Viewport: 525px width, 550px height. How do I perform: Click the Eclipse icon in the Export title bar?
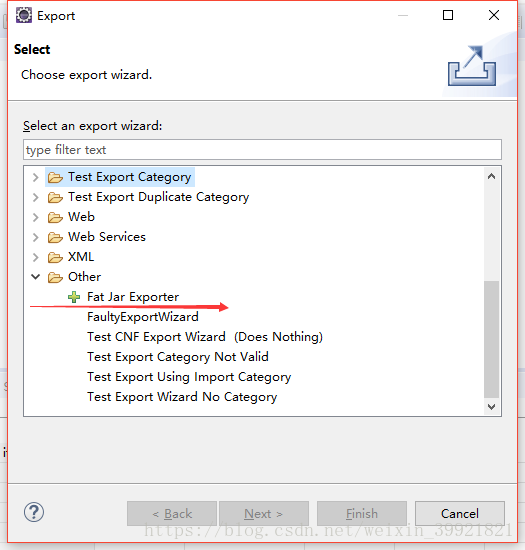24,15
